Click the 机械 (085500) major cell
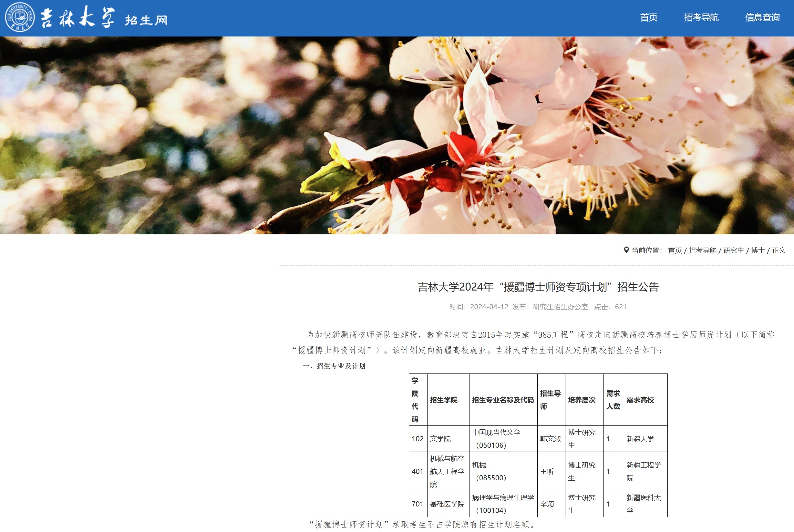The image size is (794, 532). 503,471
